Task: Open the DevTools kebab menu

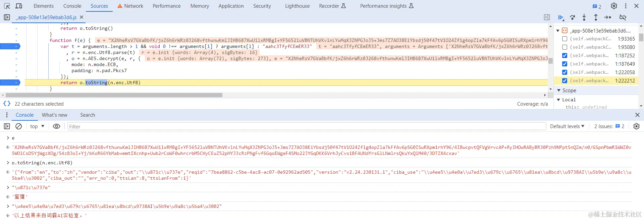Action: coord(626,6)
